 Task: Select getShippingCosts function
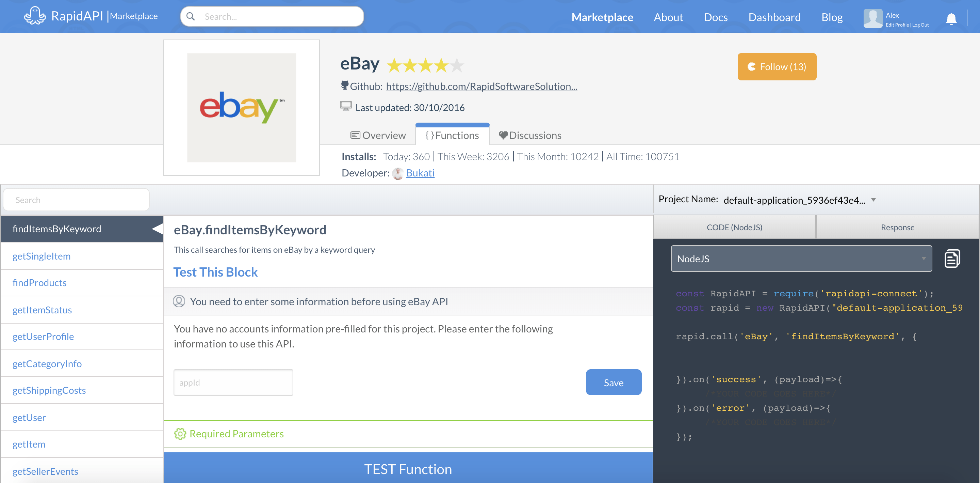[x=82, y=390]
